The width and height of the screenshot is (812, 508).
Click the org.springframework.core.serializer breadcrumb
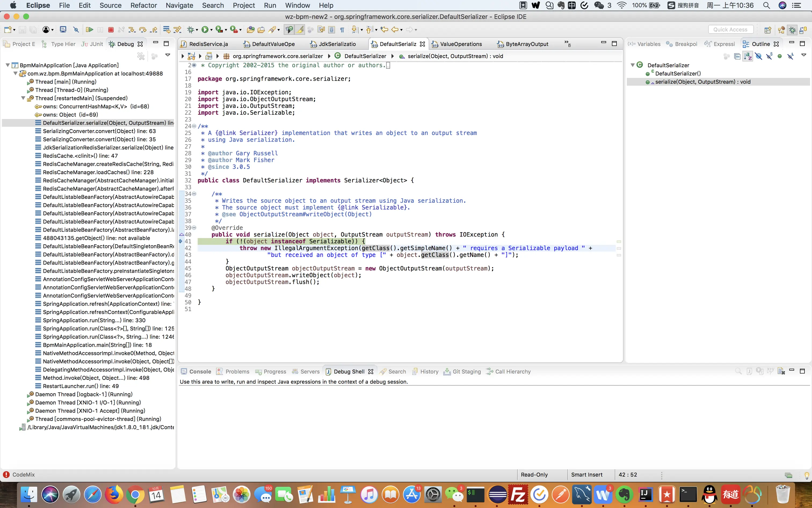(277, 56)
